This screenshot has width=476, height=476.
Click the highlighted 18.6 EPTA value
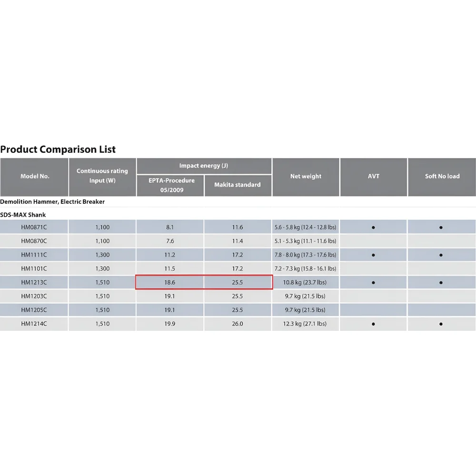170,282
